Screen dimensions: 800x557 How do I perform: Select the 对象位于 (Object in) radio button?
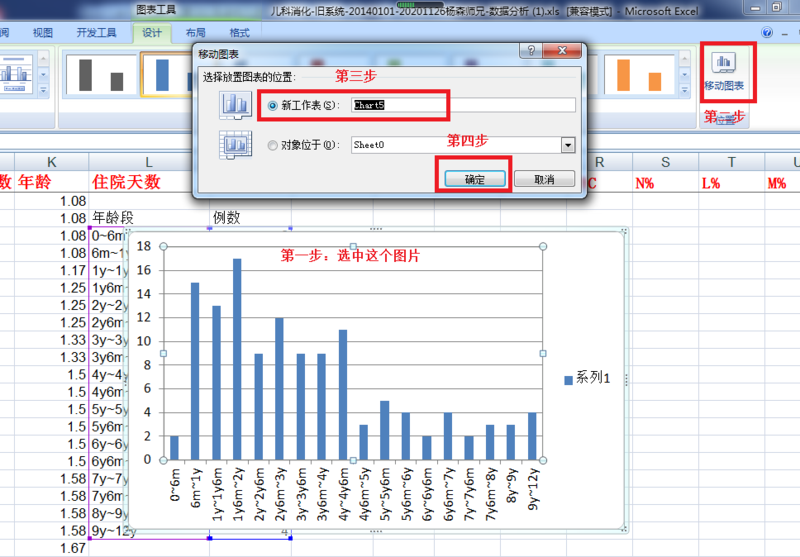click(272, 145)
